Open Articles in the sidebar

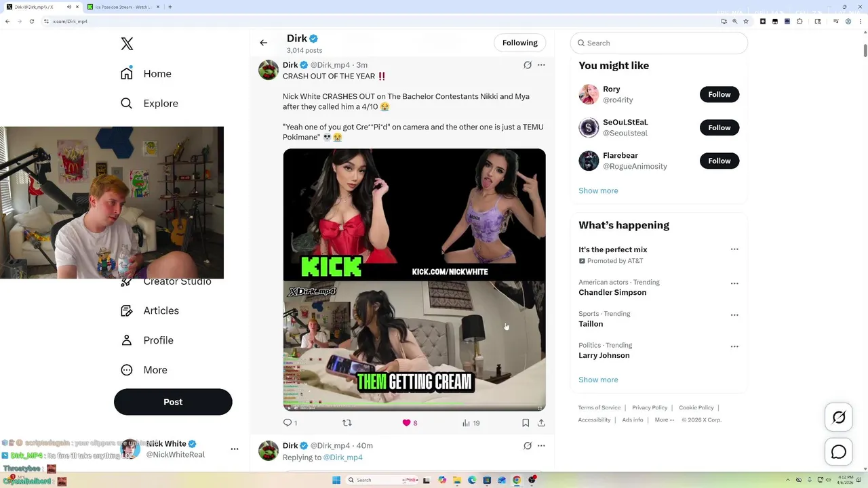pyautogui.click(x=150, y=310)
